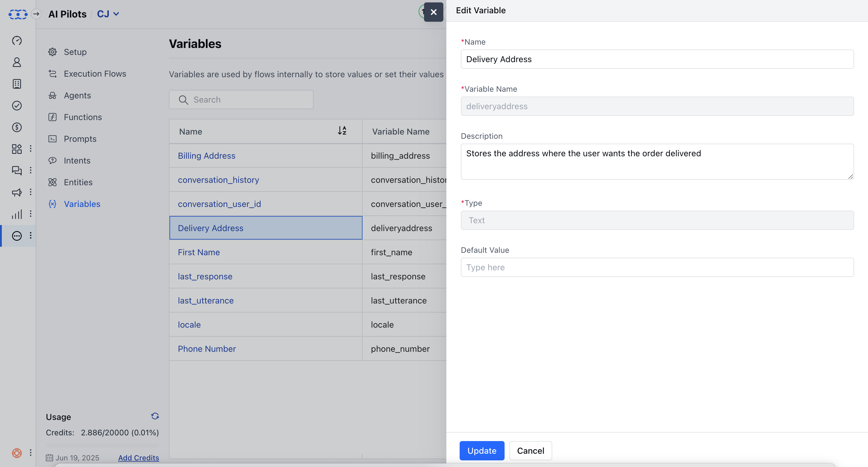Click the Search variables field

(241, 100)
